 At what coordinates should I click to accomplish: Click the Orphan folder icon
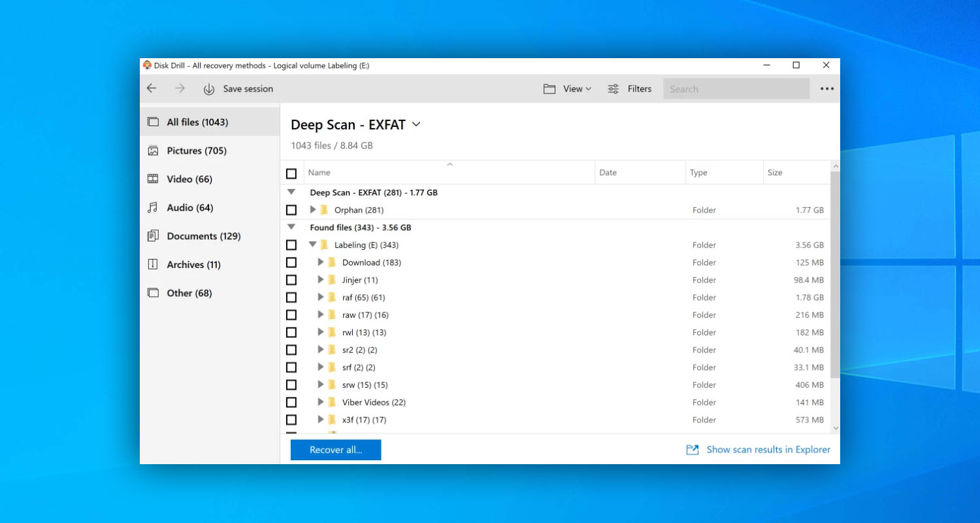coord(324,210)
